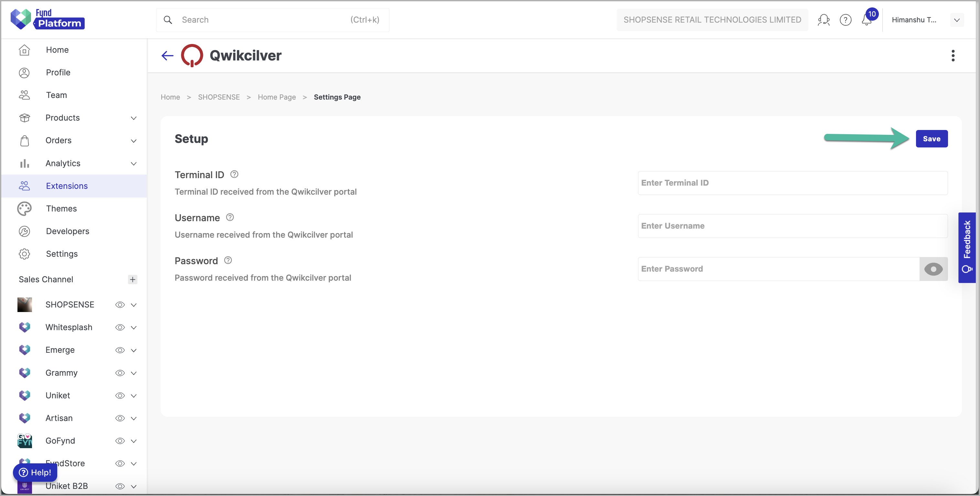Image resolution: width=980 pixels, height=496 pixels.
Task: Click the Products box icon
Action: [x=24, y=118]
